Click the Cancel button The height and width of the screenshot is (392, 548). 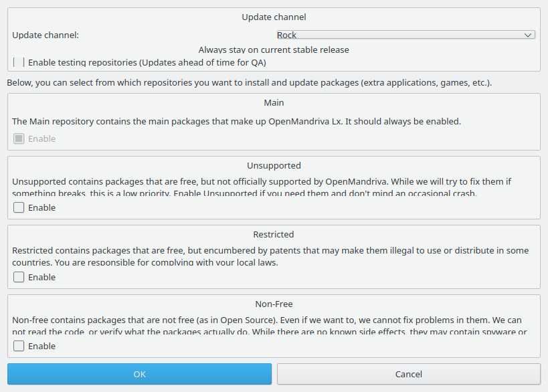pyautogui.click(x=409, y=374)
